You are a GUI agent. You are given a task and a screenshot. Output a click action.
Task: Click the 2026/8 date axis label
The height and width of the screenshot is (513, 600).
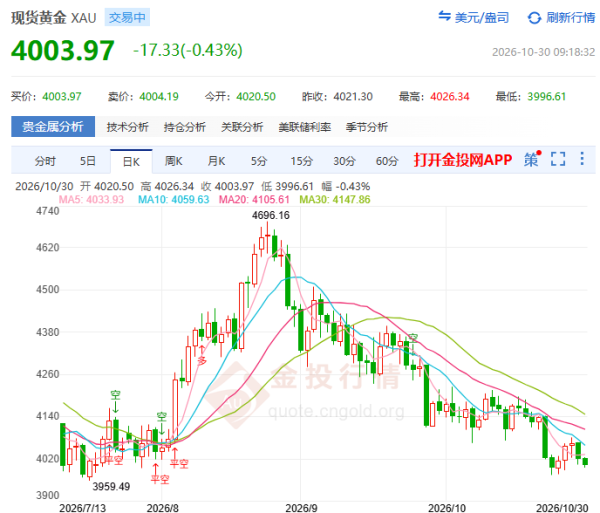pyautogui.click(x=163, y=508)
